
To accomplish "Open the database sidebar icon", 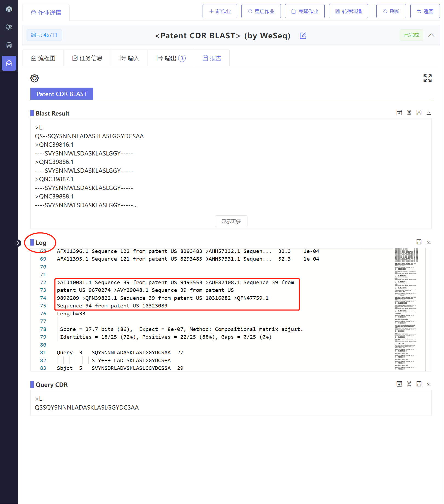I will coord(9,45).
